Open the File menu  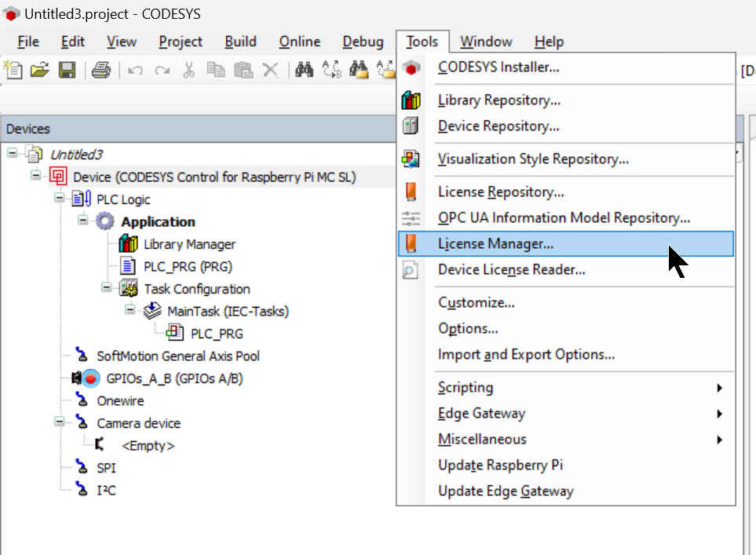tap(28, 42)
